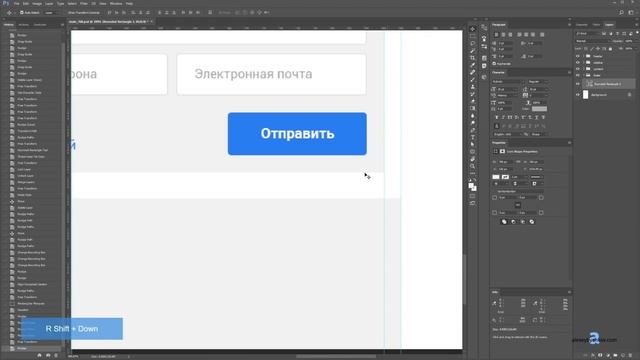Screen dimensions: 640x360
Task: Click fill color swatch in Properties panel
Action: [x=496, y=177]
